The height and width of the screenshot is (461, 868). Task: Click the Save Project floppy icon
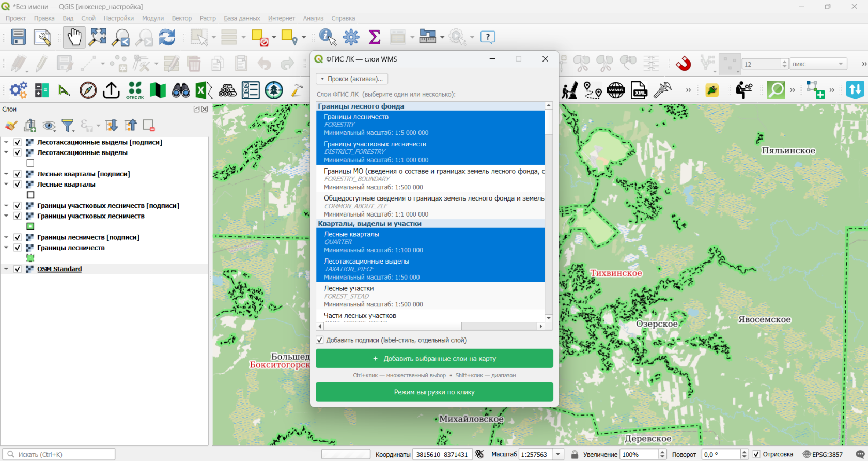coord(19,37)
